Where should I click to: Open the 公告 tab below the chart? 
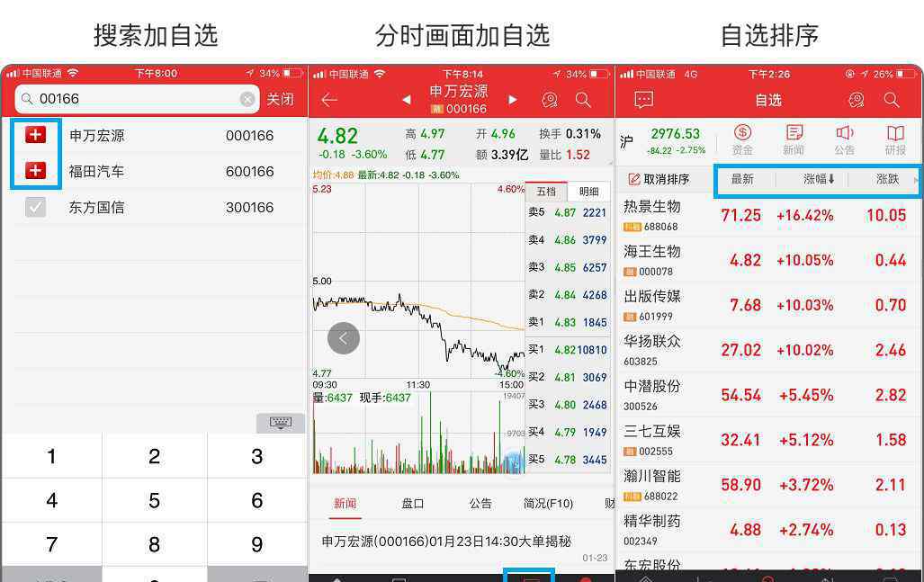[x=480, y=504]
